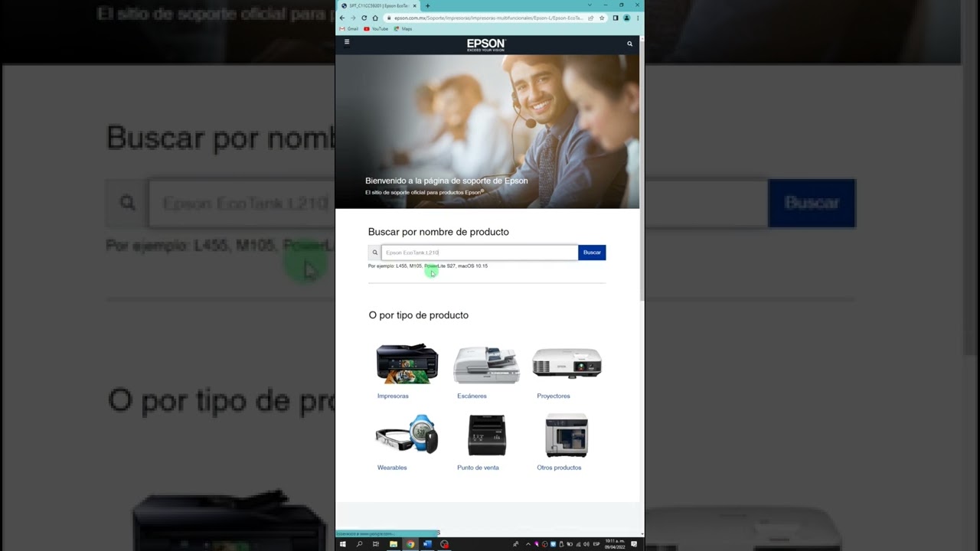The height and width of the screenshot is (551, 980).
Task: Select the Otros productos image
Action: [567, 435]
